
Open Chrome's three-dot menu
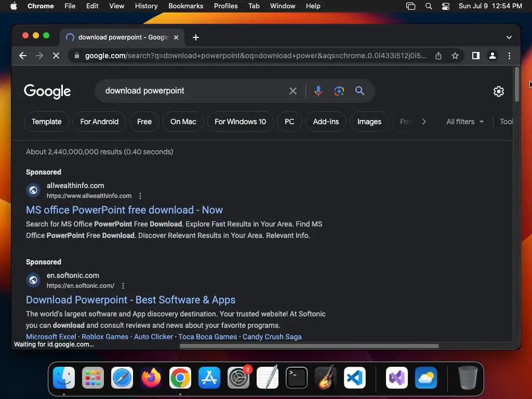(x=509, y=56)
